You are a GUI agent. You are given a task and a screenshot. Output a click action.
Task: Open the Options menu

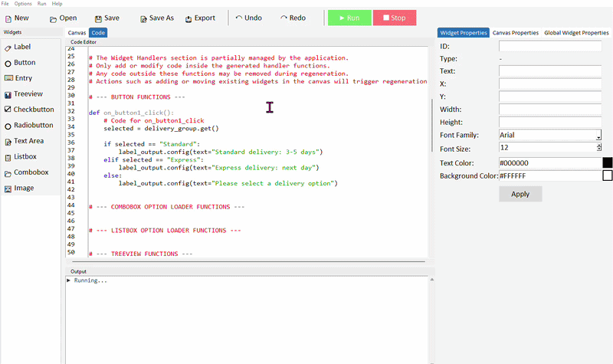point(23,4)
